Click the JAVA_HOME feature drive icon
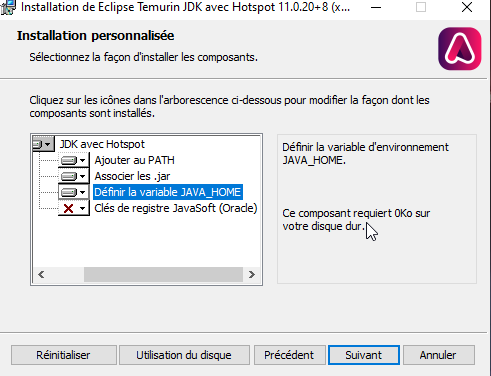Viewport: 491px width, 376px height. pos(69,192)
